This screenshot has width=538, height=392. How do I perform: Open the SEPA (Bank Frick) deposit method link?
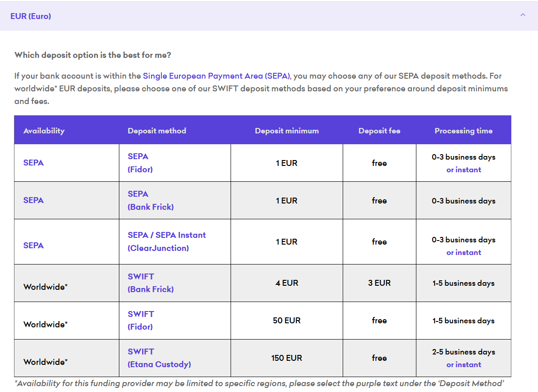click(x=151, y=200)
